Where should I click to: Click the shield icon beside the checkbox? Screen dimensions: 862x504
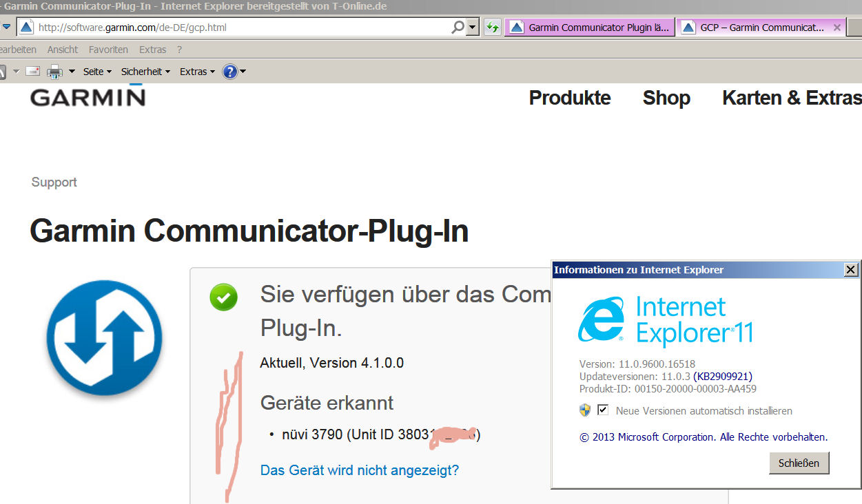point(585,410)
